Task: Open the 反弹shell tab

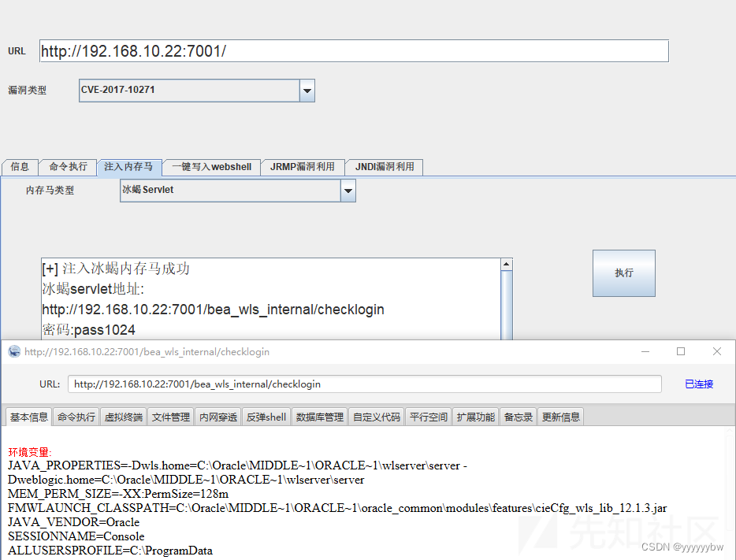Action: tap(266, 417)
